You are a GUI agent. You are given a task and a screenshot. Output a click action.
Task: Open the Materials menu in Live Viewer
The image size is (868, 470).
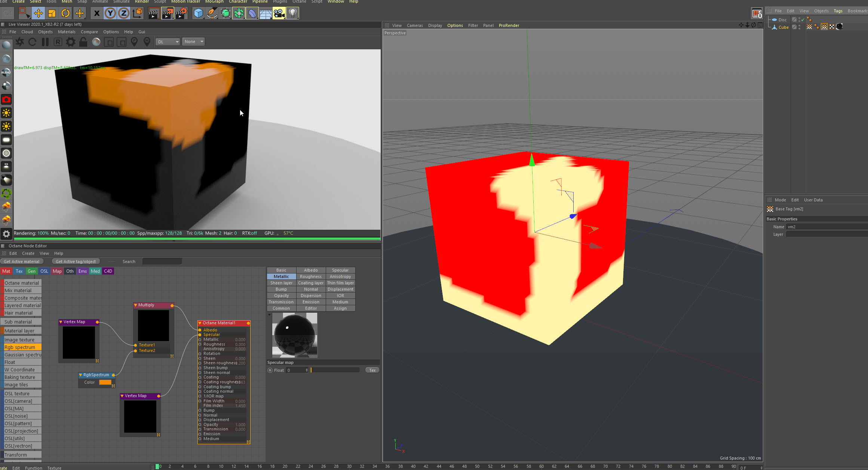[x=67, y=32]
